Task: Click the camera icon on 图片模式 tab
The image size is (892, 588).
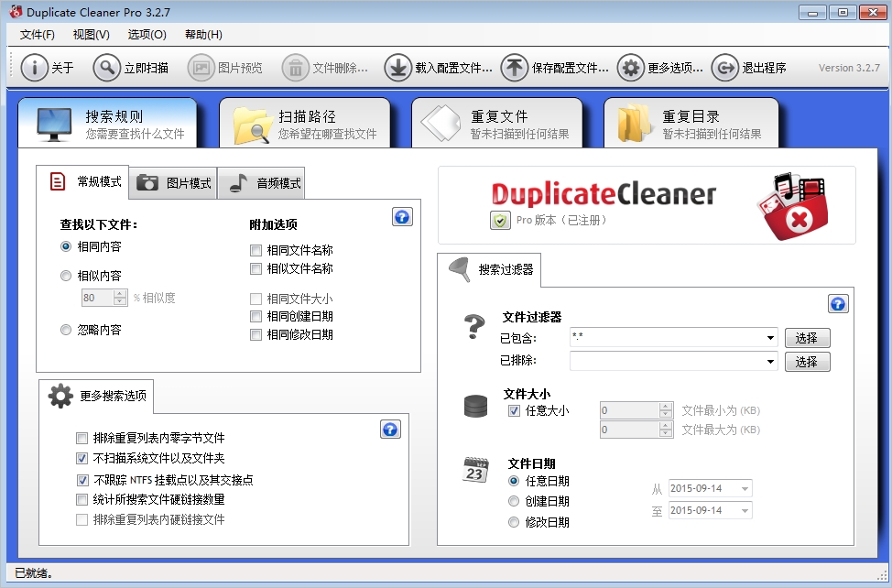Action: [147, 182]
